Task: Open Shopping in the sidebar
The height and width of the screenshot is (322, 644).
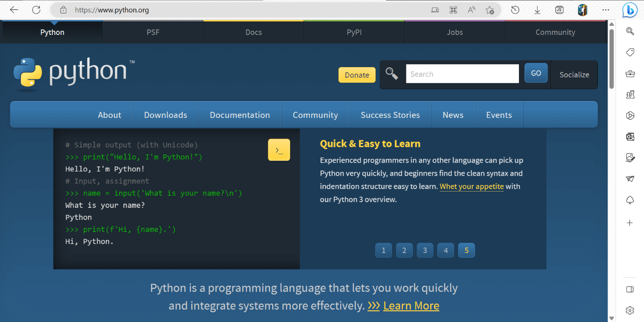Action: coord(630,52)
